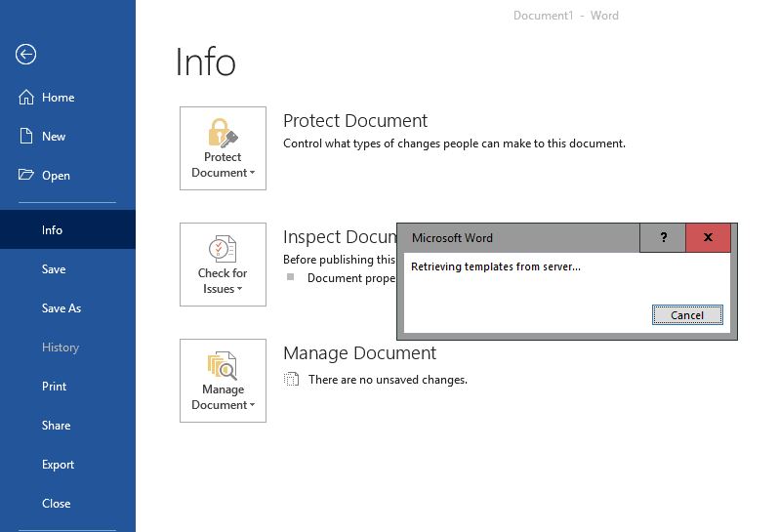
Task: Choose Close in the sidebar
Action: 67,504
